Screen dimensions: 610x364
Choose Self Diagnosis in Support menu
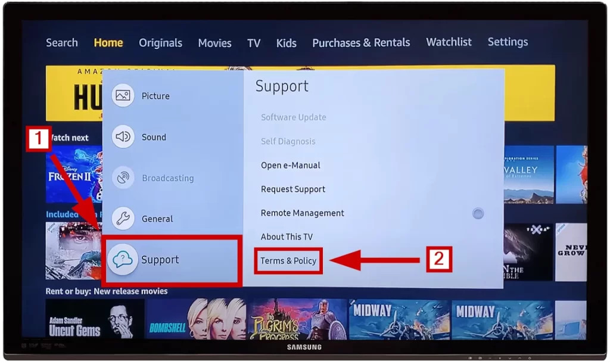click(x=288, y=141)
